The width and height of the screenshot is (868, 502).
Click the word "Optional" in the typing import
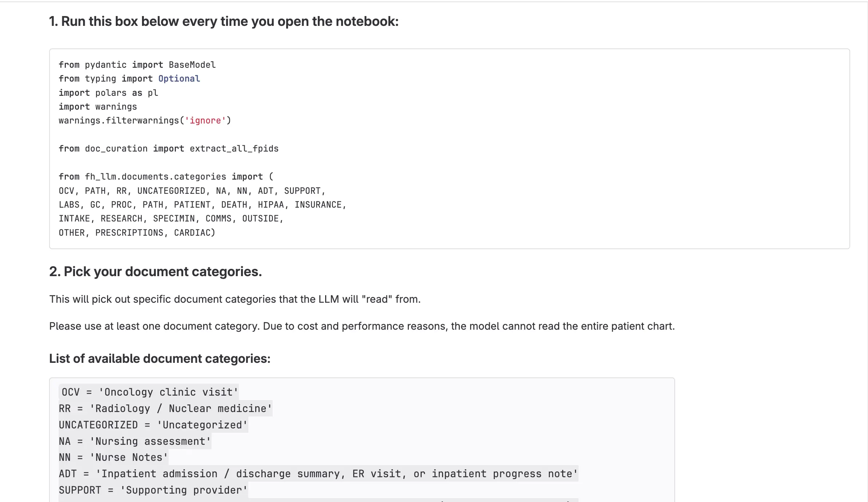(179, 79)
